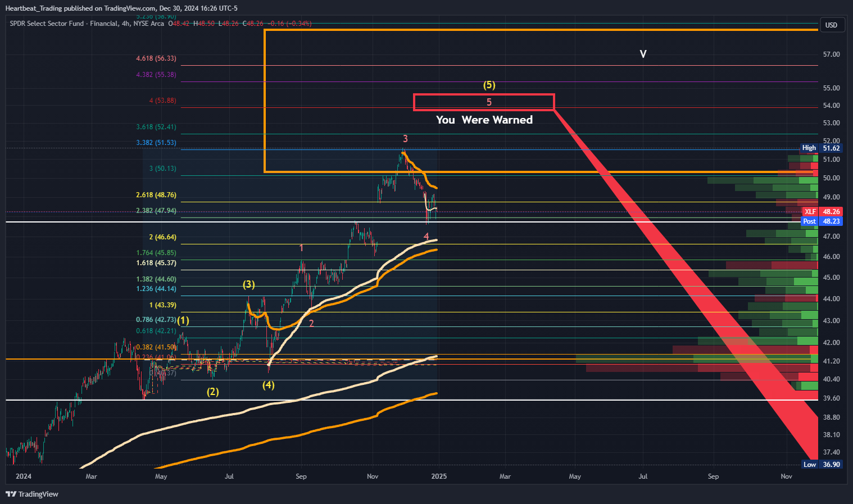Select the 2.618 (48.76) Fibonacci label
Image resolution: width=853 pixels, height=504 pixels.
[x=156, y=195]
